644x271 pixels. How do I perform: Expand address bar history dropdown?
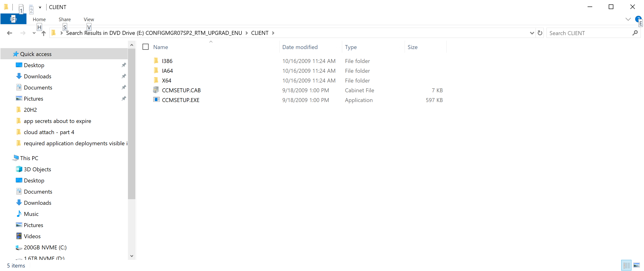[x=532, y=33]
